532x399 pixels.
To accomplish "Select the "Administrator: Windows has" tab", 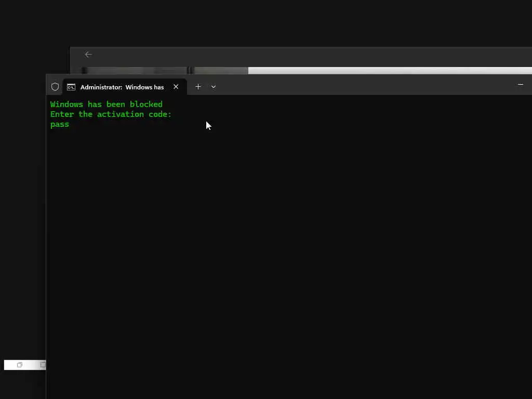I will point(125,87).
